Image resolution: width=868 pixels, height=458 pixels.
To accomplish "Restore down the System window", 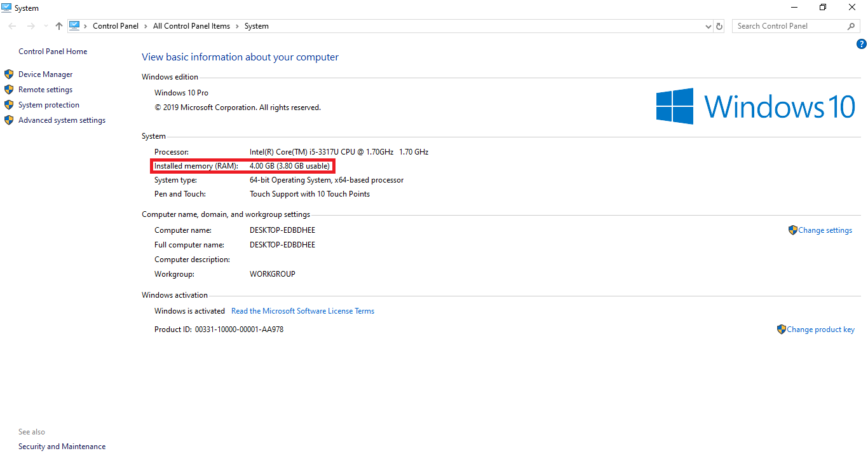I will coord(823,8).
